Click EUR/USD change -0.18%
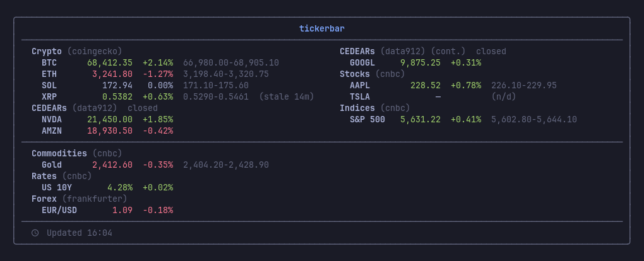 (158, 211)
